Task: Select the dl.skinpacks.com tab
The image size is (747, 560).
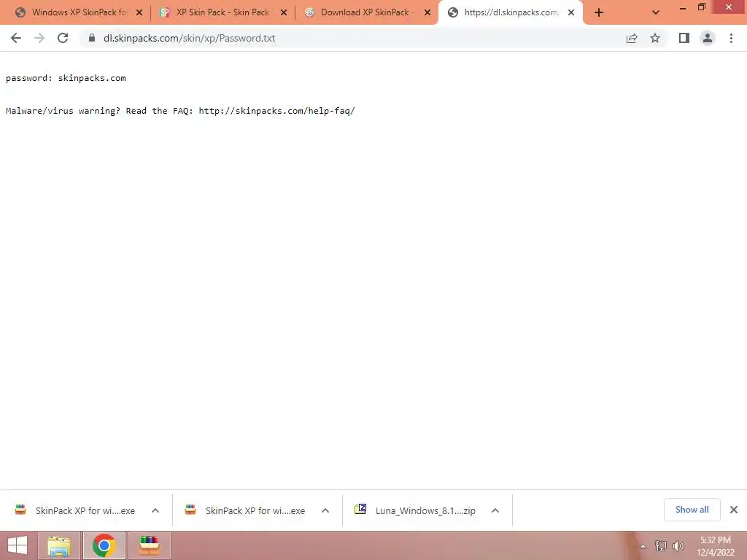Action: (511, 12)
